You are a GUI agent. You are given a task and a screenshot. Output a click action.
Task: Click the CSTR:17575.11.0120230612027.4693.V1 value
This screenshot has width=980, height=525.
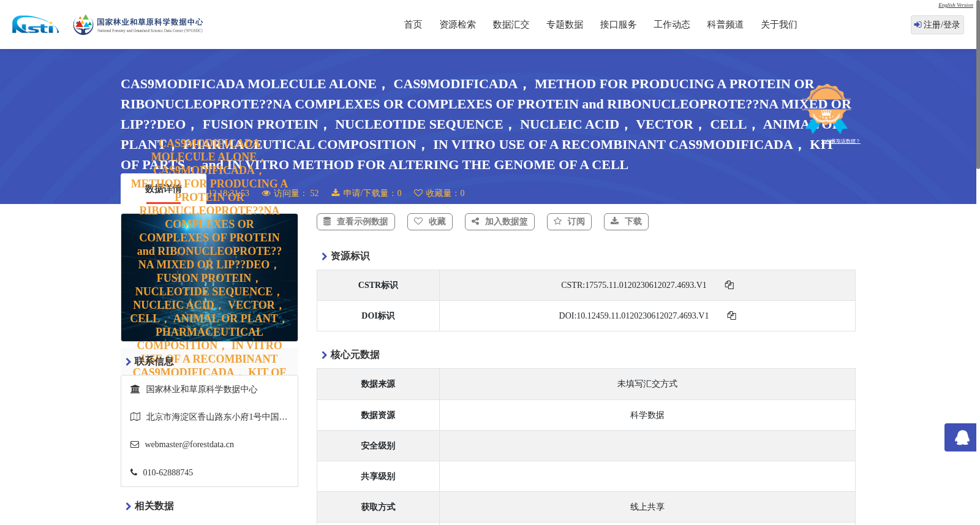pyautogui.click(x=634, y=285)
